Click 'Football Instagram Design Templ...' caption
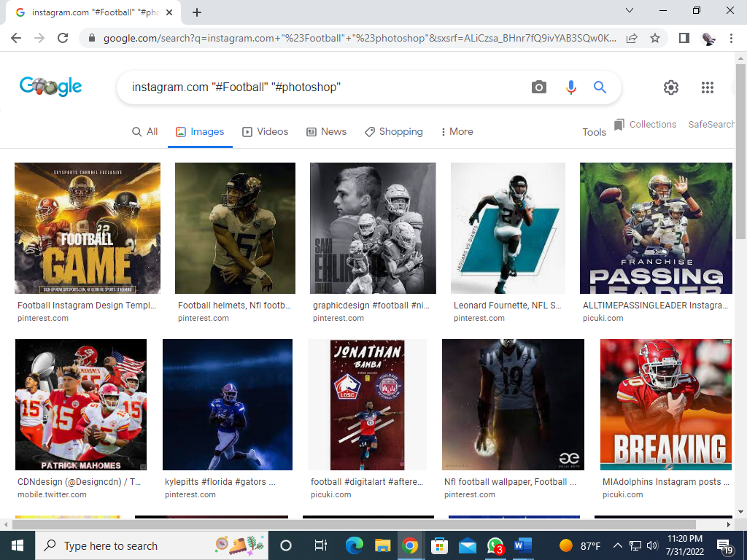 (x=87, y=306)
